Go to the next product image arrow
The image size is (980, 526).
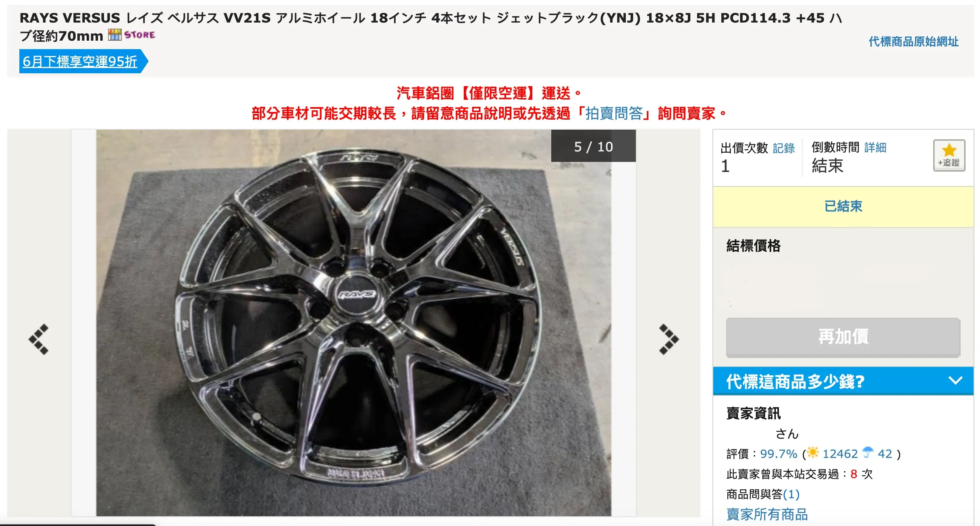pyautogui.click(x=669, y=339)
